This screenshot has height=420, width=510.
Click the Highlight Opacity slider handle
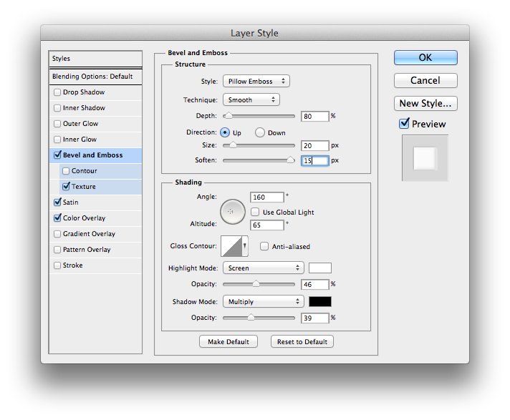pyautogui.click(x=256, y=283)
